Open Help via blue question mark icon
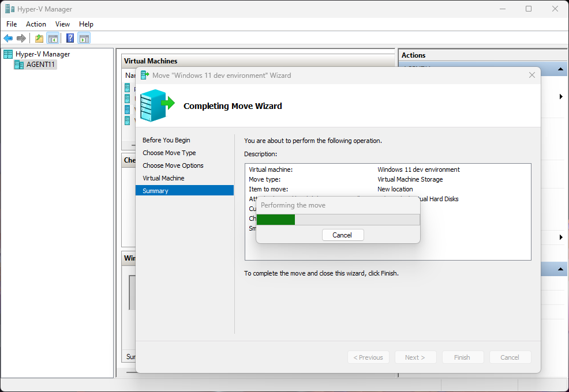 pos(70,39)
